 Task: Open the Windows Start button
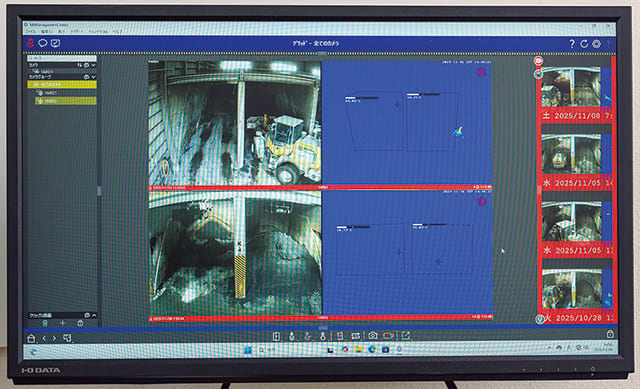[x=248, y=350]
